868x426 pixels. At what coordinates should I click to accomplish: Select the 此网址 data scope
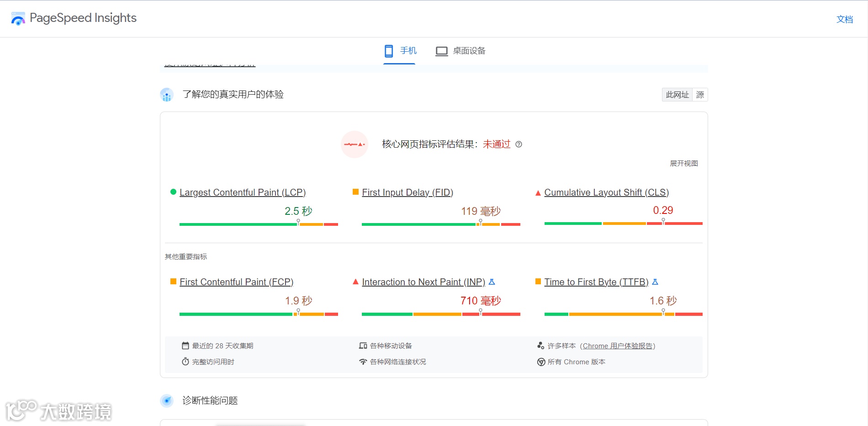(x=677, y=95)
